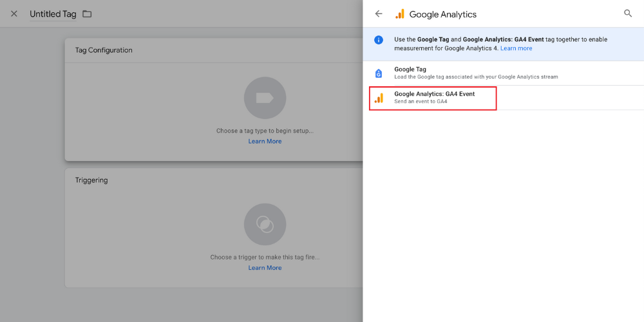Open the Learn more link in the banner
This screenshot has width=644, height=322.
pos(516,48)
